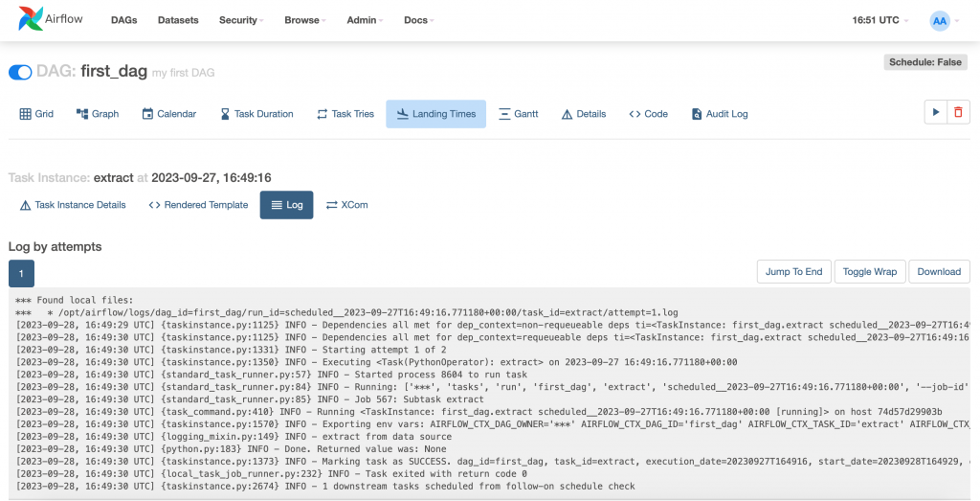Screen dimensions: 980x501
Task: Click the 'extract from data source' log line
Action: pos(234,437)
